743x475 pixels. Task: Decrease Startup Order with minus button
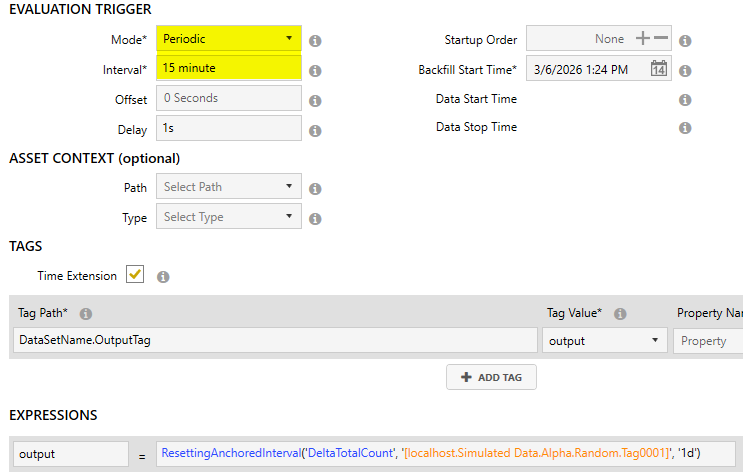point(660,39)
